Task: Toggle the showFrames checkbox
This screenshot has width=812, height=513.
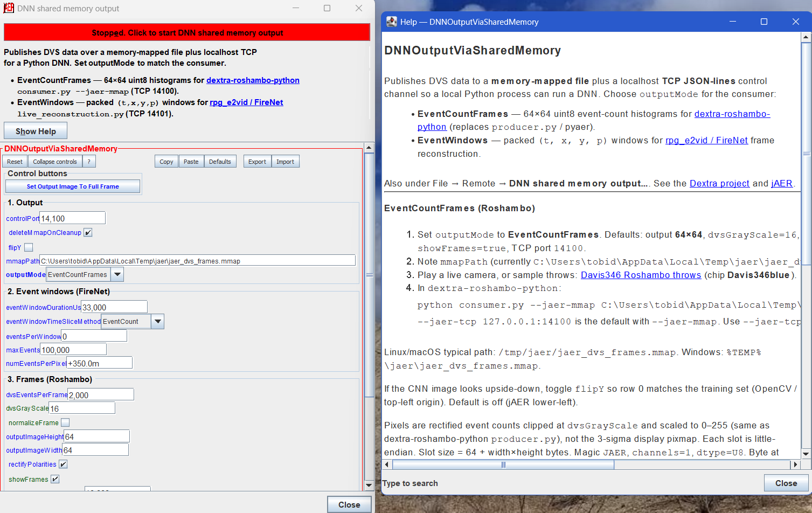Action: 55,479
